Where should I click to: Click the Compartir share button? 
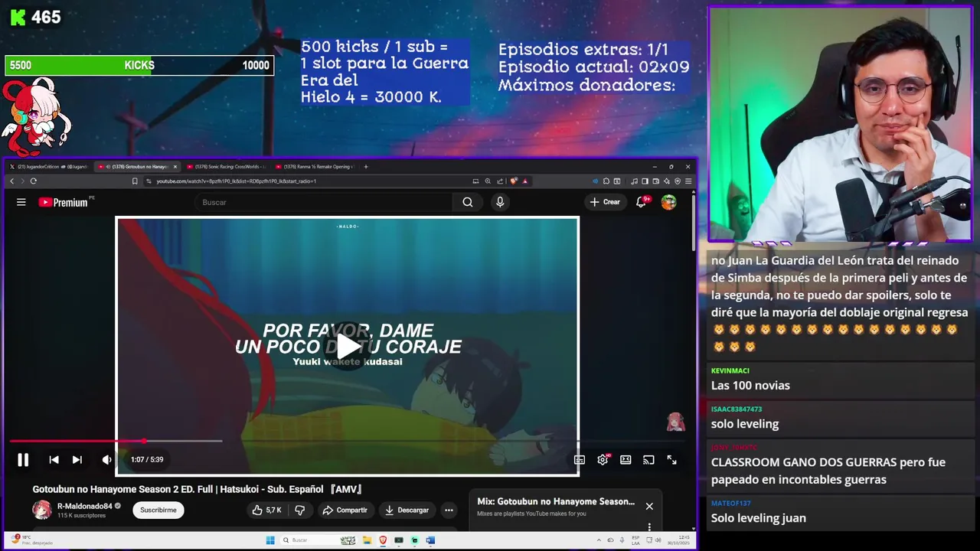point(345,510)
